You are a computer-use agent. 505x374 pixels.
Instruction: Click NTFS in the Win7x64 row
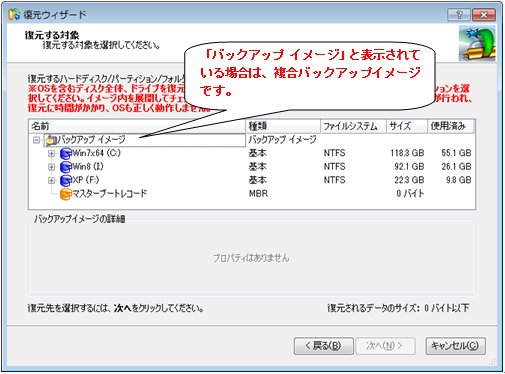pos(334,153)
